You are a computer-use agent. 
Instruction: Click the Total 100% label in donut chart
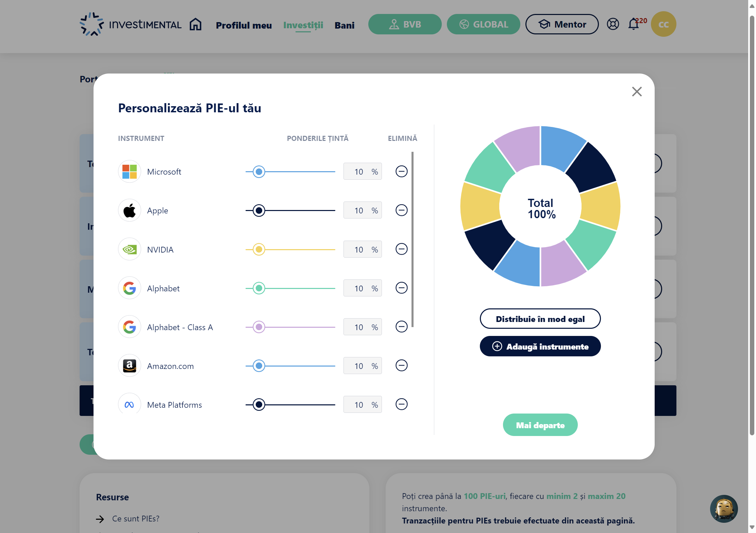tap(541, 208)
